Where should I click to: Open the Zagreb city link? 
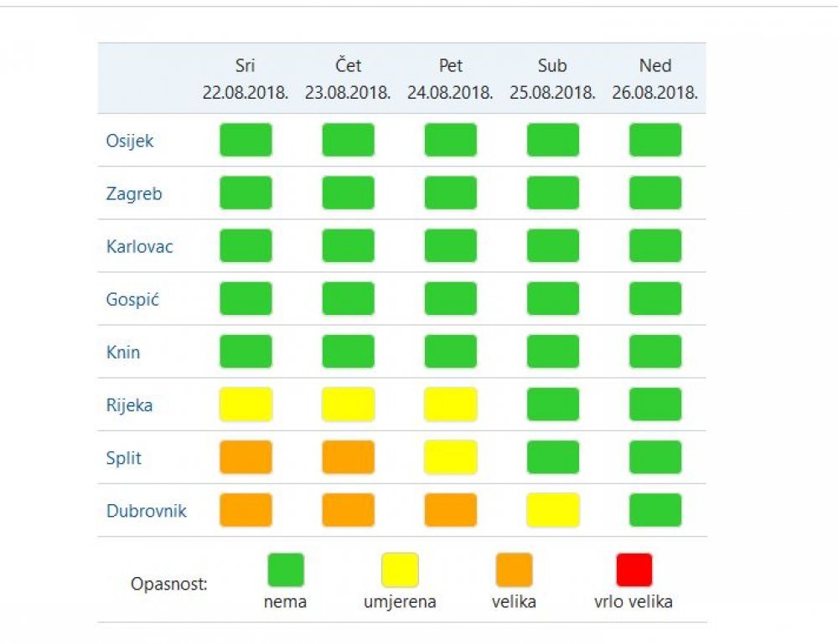click(133, 193)
